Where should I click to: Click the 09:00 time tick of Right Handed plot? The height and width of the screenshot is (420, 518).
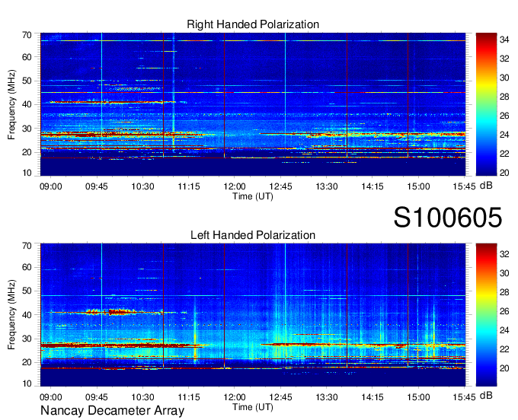pos(51,186)
